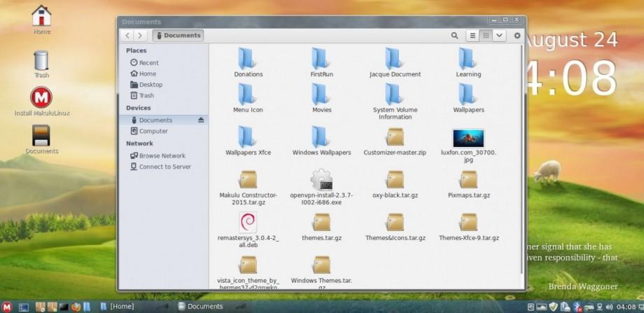Click the security shield tray icon

[553, 307]
